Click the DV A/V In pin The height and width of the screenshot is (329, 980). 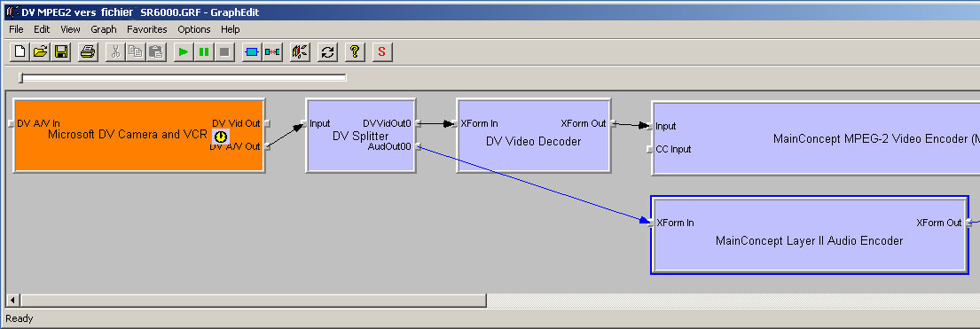pyautogui.click(x=11, y=124)
